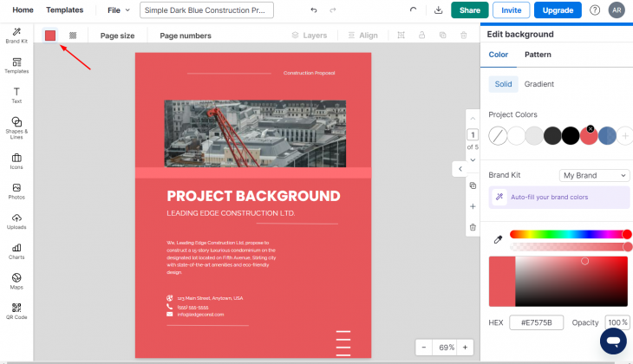
Task: Switch to the Pattern tab
Action: click(538, 55)
